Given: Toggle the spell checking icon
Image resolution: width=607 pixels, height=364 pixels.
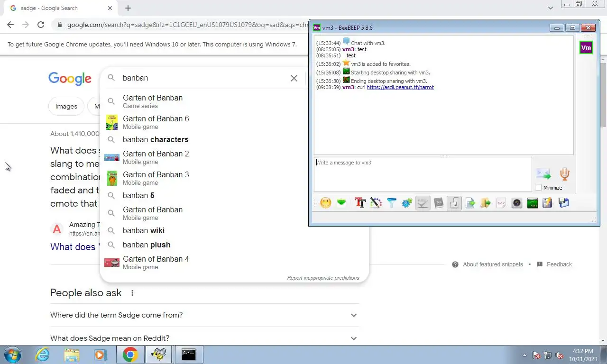Looking at the screenshot, I should (x=423, y=203).
